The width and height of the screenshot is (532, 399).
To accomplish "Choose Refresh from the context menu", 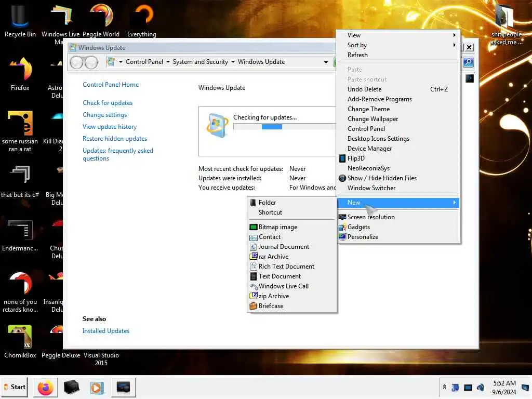I will (x=398, y=55).
